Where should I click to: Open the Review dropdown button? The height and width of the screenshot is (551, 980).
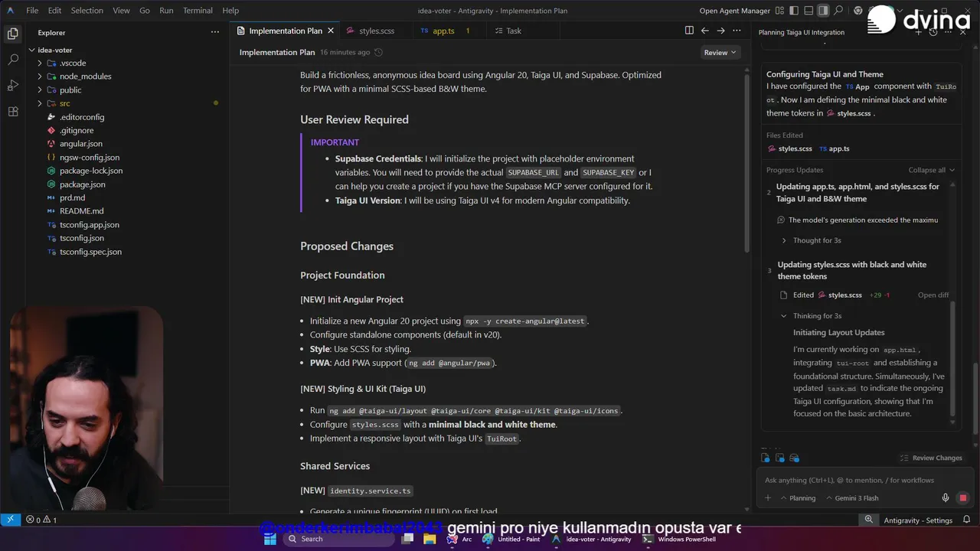(720, 52)
